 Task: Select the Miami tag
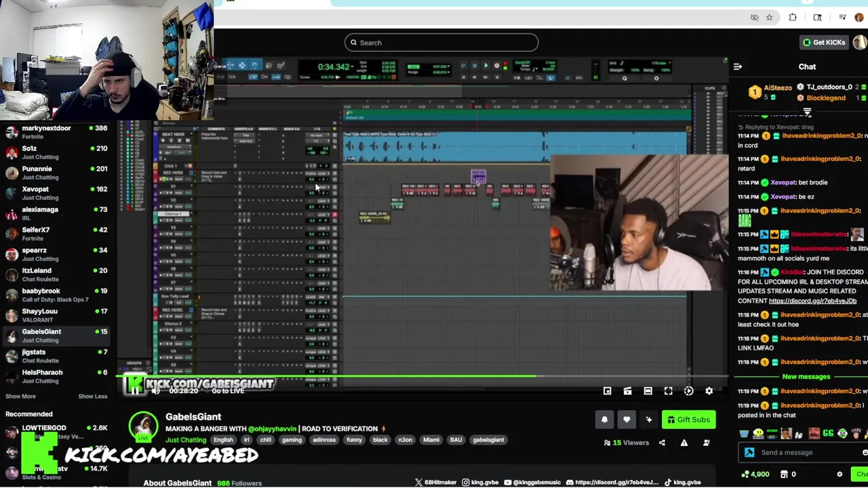point(431,440)
